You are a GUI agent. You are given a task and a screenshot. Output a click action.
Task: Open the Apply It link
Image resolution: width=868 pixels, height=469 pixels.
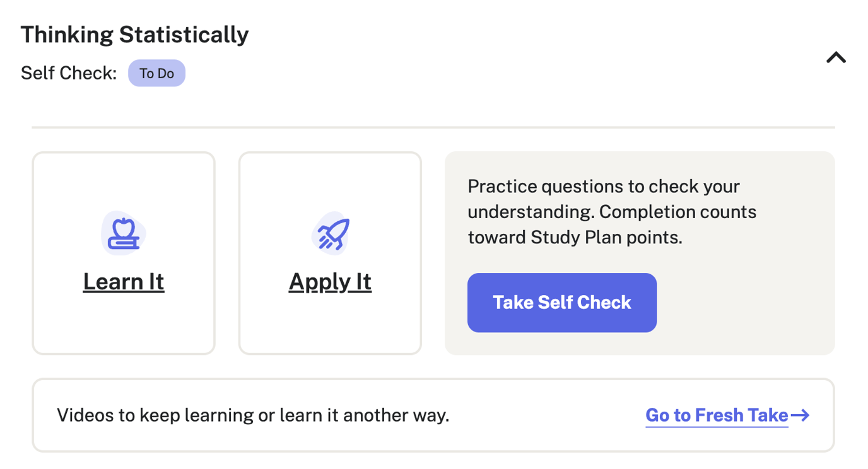coord(330,282)
